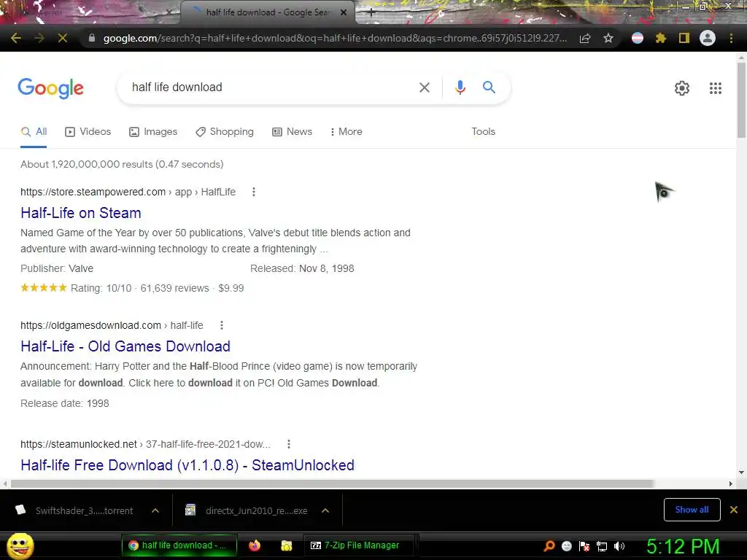Open Chrome's three-dot menu
The height and width of the screenshot is (560, 747).
(731, 38)
